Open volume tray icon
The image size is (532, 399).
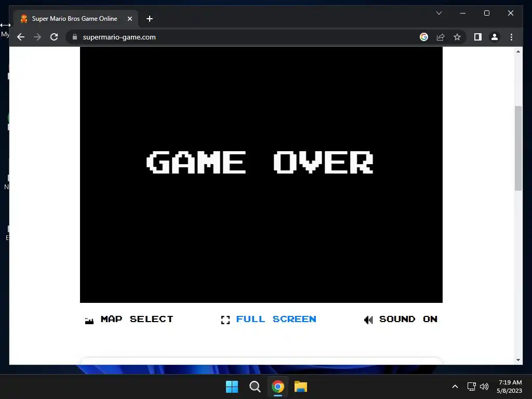click(x=484, y=387)
